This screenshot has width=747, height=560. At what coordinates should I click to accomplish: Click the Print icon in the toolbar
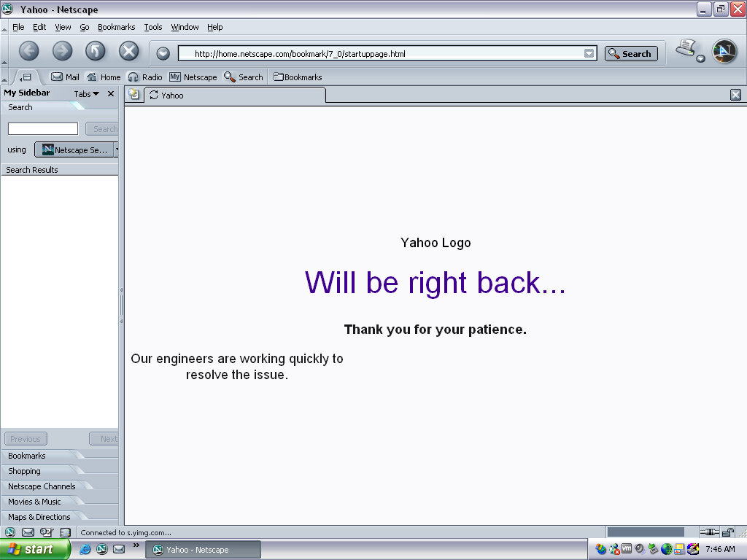(x=685, y=49)
